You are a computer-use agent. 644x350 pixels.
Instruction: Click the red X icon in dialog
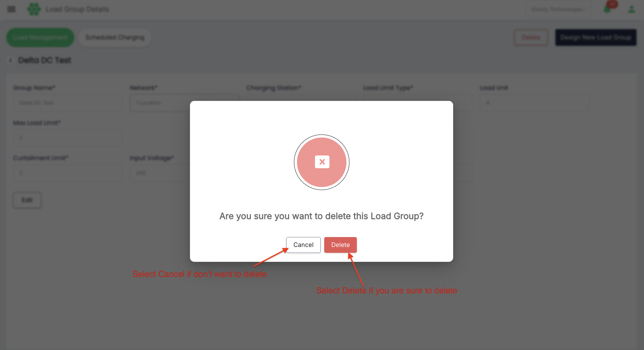(322, 162)
